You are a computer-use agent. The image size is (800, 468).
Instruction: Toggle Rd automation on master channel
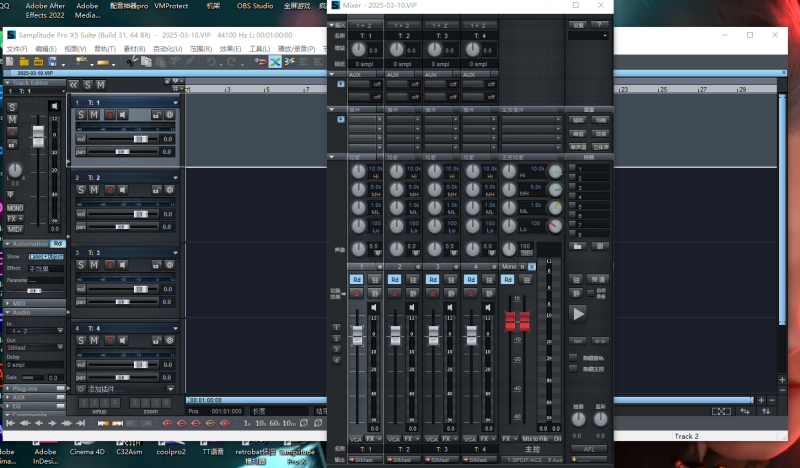click(507, 280)
